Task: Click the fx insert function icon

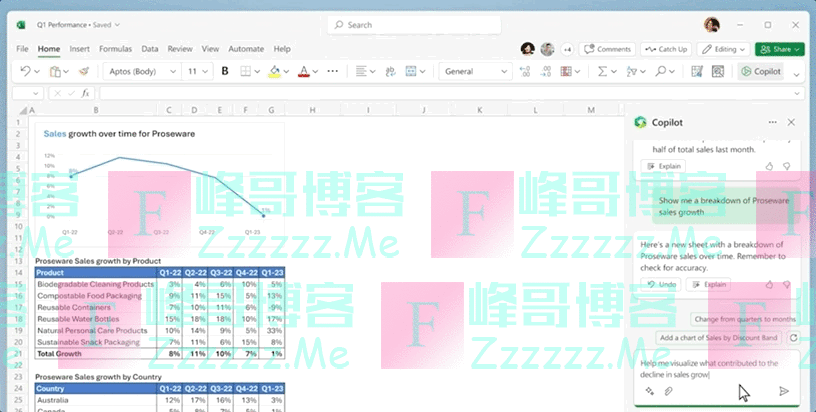Action: point(85,93)
